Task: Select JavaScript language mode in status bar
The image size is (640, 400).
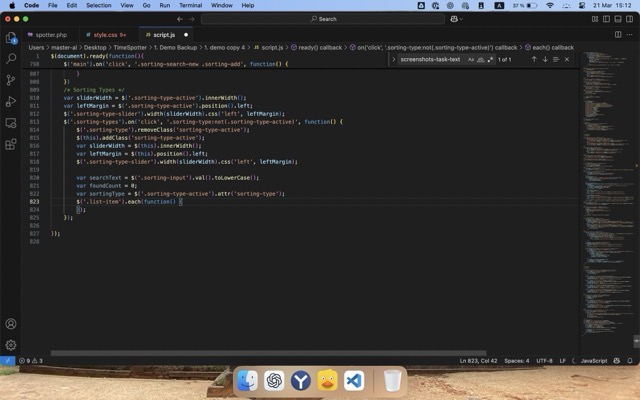Action: coord(594,360)
